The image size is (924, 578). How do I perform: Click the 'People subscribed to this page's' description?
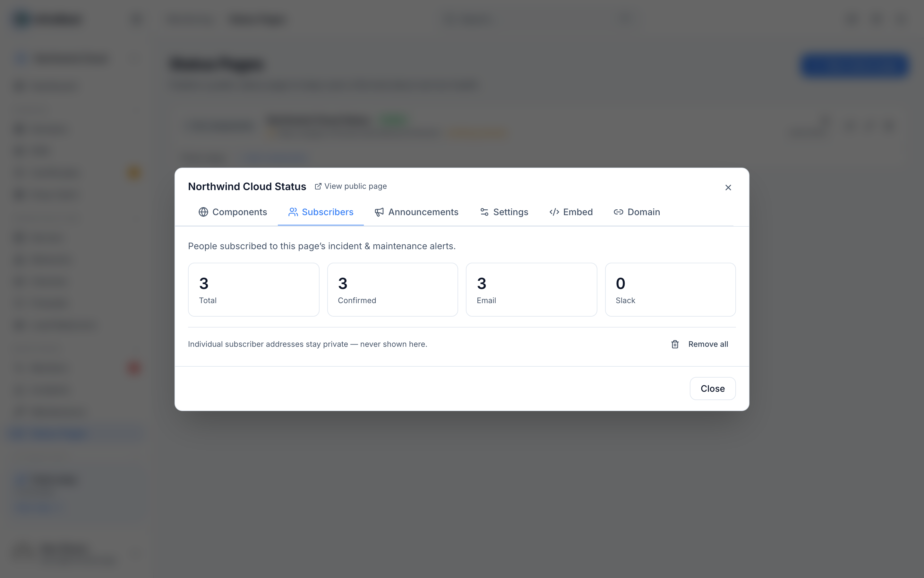click(322, 246)
